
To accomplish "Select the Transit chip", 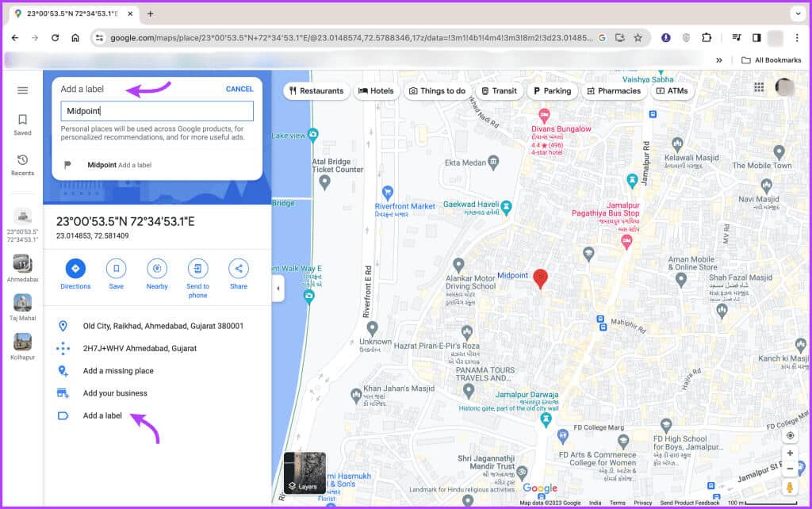I will click(499, 91).
